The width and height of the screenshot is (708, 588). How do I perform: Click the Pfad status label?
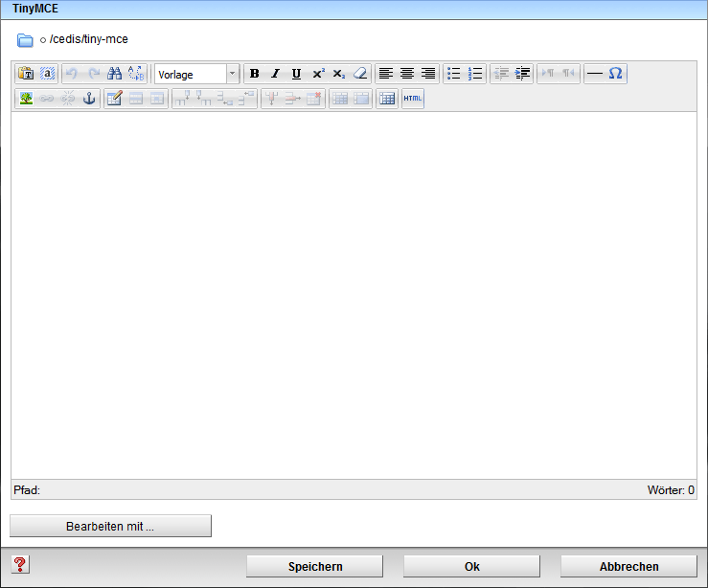(27, 490)
